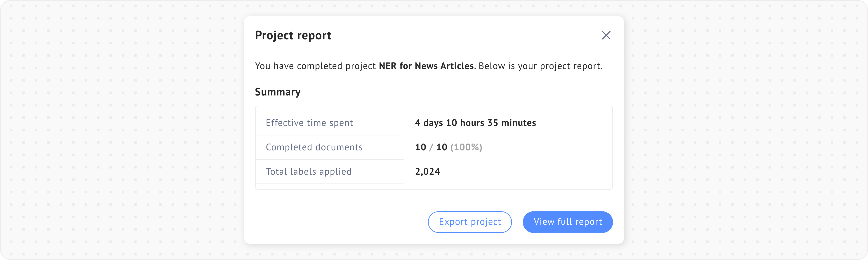Click the words 'You have completed project'

pos(315,66)
